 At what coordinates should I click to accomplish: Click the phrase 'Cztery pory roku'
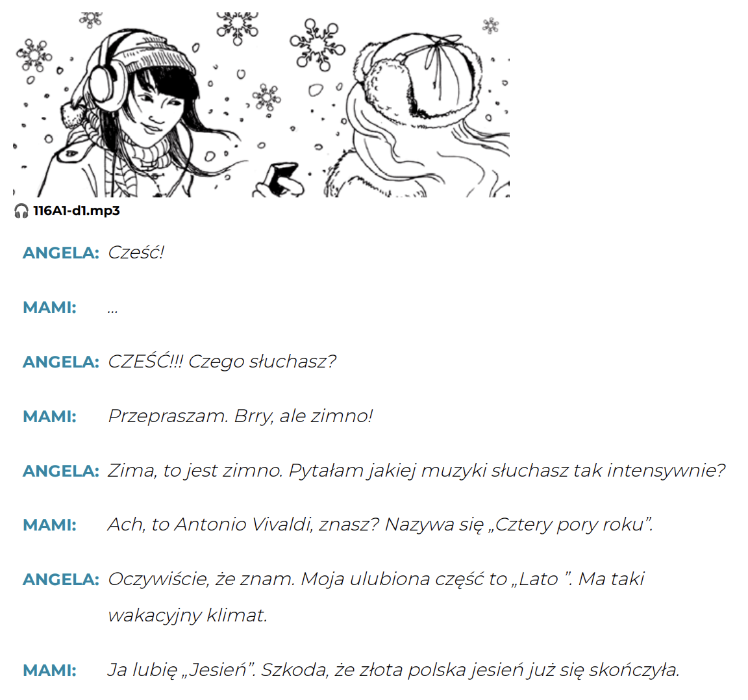(570, 525)
